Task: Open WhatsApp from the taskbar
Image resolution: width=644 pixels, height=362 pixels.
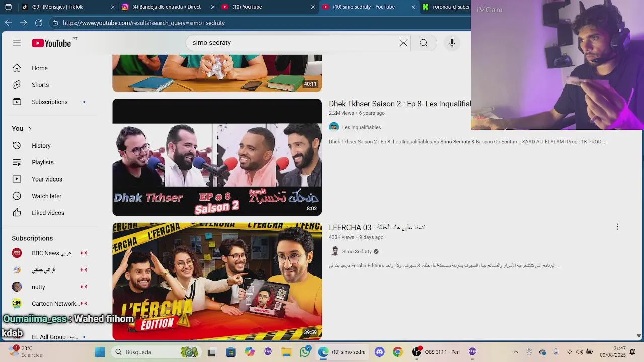Action: click(x=305, y=352)
